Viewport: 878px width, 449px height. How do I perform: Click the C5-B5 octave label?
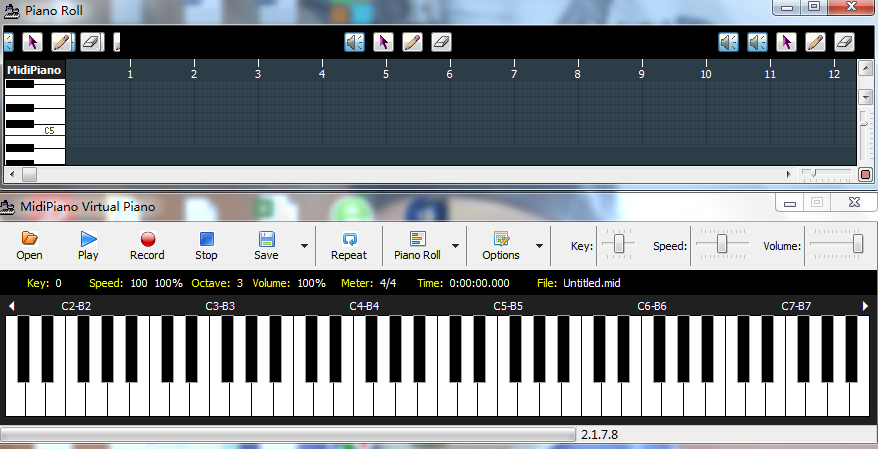point(508,306)
